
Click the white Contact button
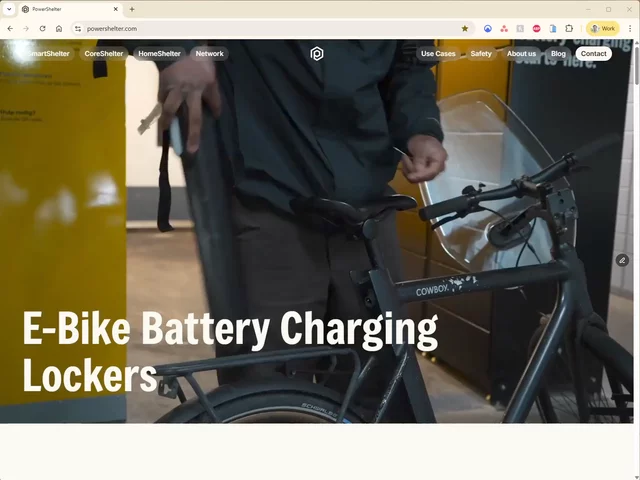pyautogui.click(x=593, y=53)
